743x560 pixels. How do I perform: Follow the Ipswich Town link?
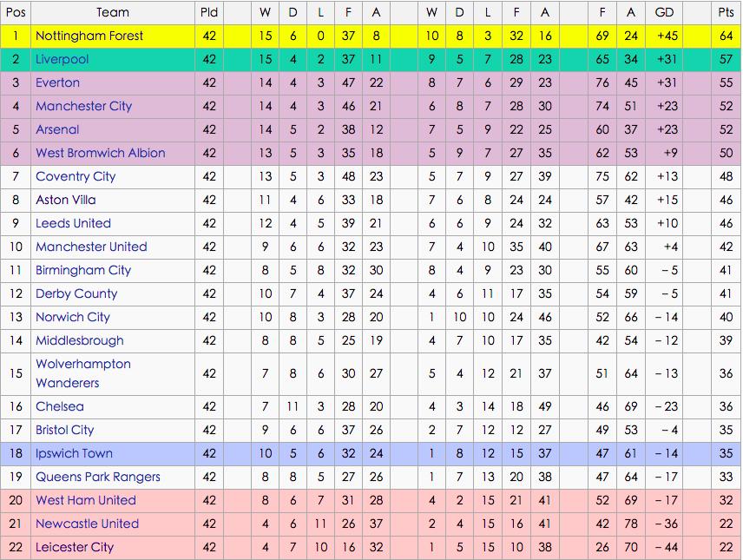(74, 453)
